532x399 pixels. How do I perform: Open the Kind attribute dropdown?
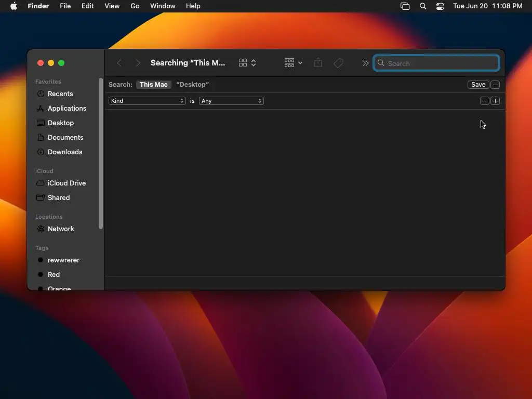(x=147, y=101)
